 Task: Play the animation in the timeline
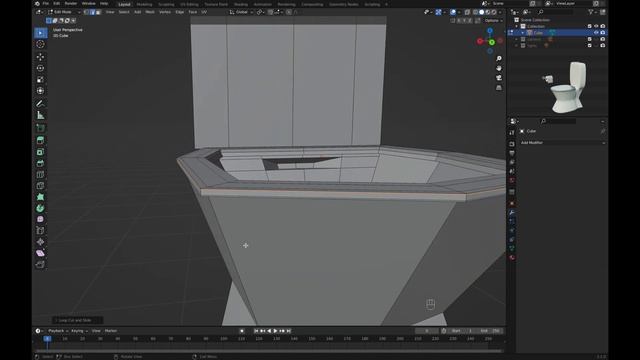point(276,331)
